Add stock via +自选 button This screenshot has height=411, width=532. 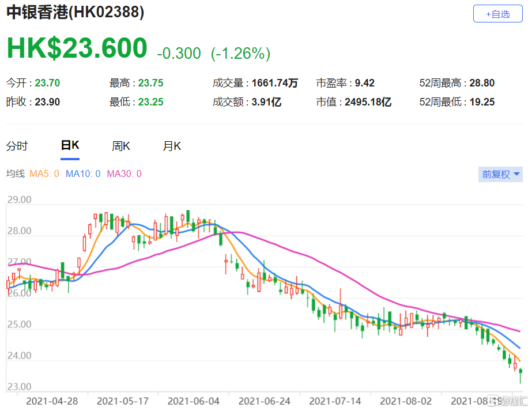click(498, 14)
